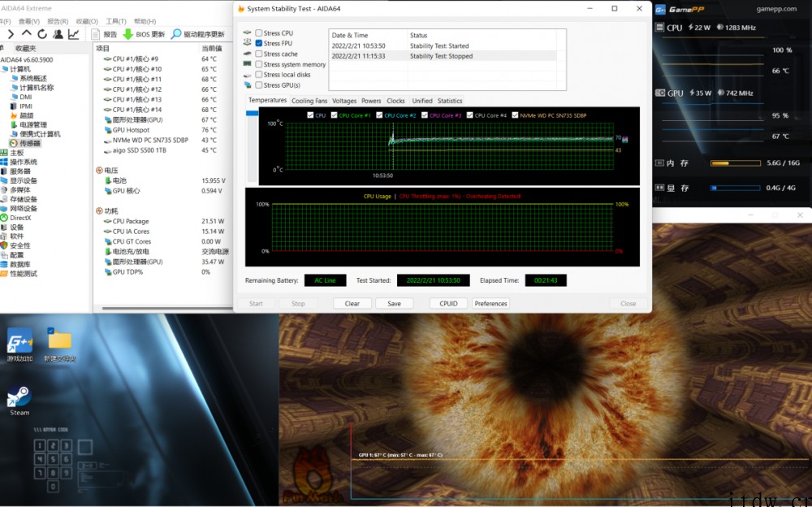Click the forward arrow in AIDA64 toolbar
This screenshot has width=812, height=507.
(11, 34)
